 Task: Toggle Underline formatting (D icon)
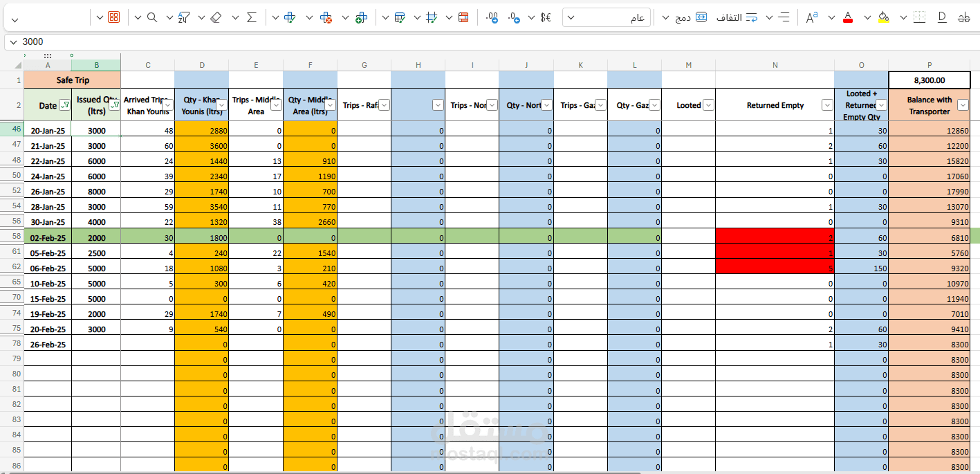pyautogui.click(x=942, y=17)
